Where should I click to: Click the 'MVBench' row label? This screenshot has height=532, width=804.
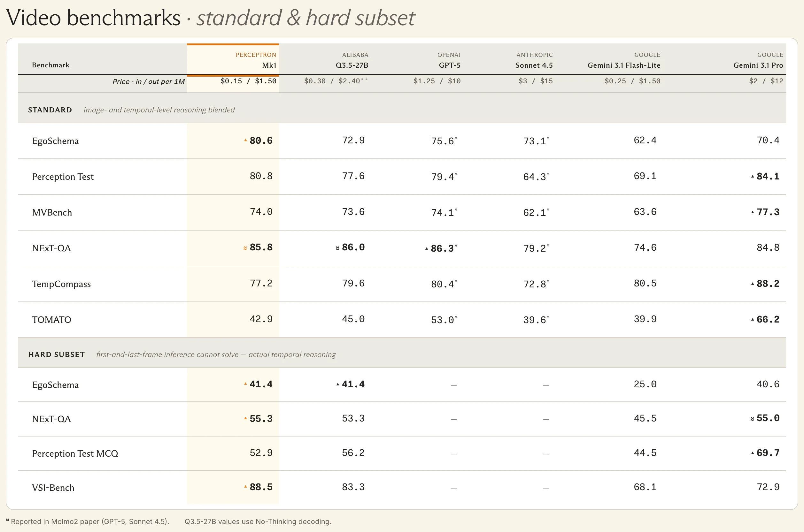52,212
